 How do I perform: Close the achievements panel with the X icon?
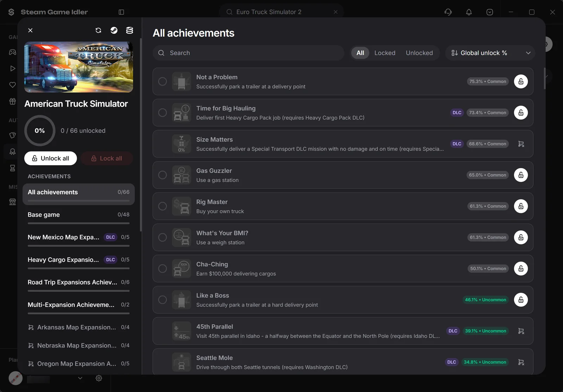[30, 30]
